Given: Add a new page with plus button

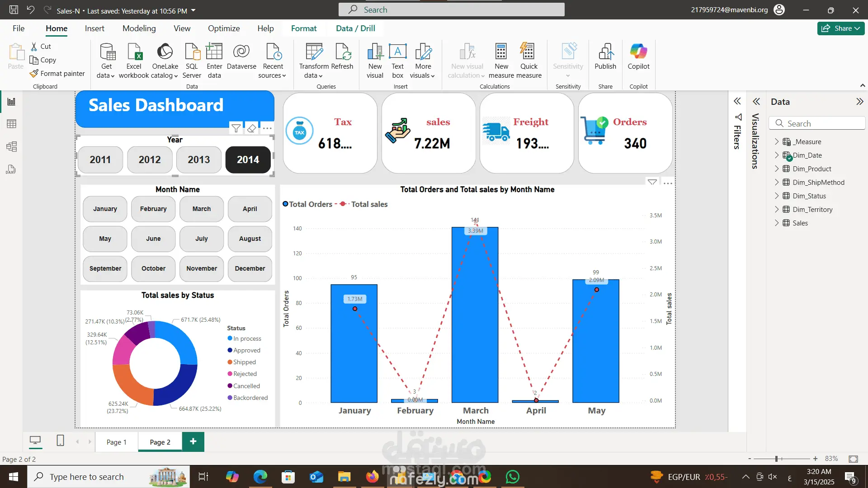Looking at the screenshot, I should click(x=193, y=441).
